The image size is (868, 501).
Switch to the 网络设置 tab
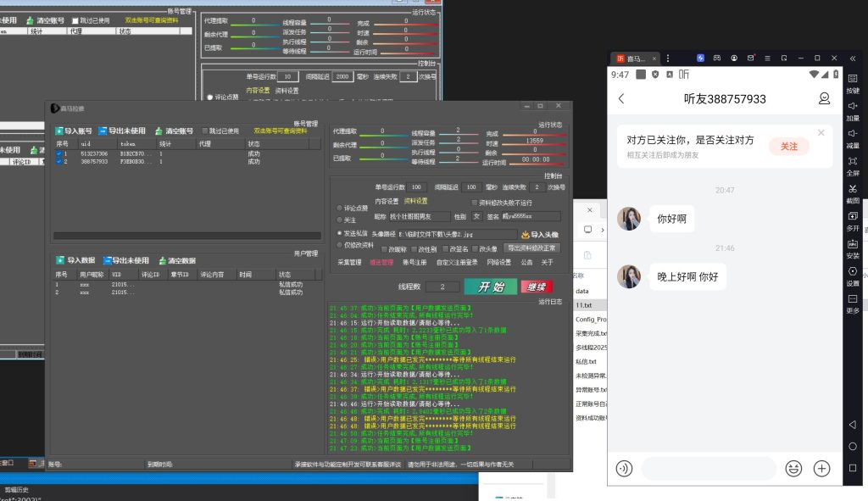(x=499, y=263)
